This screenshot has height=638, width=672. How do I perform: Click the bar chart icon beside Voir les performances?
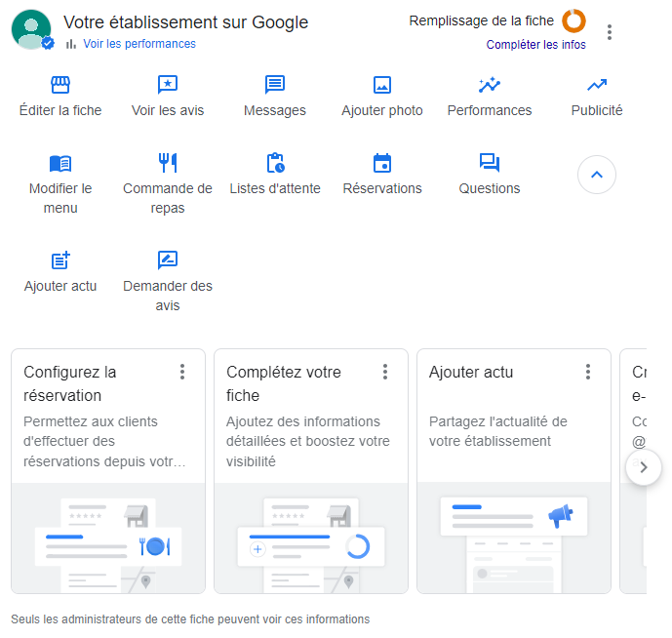click(71, 44)
